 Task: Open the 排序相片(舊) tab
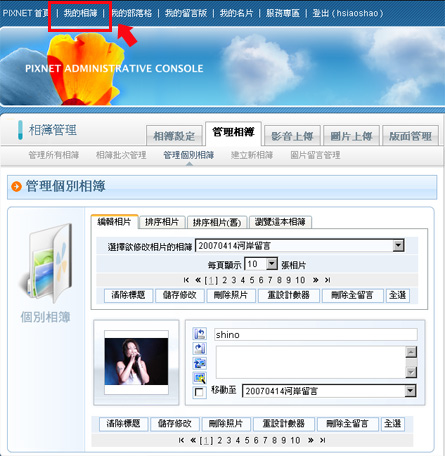tap(217, 222)
